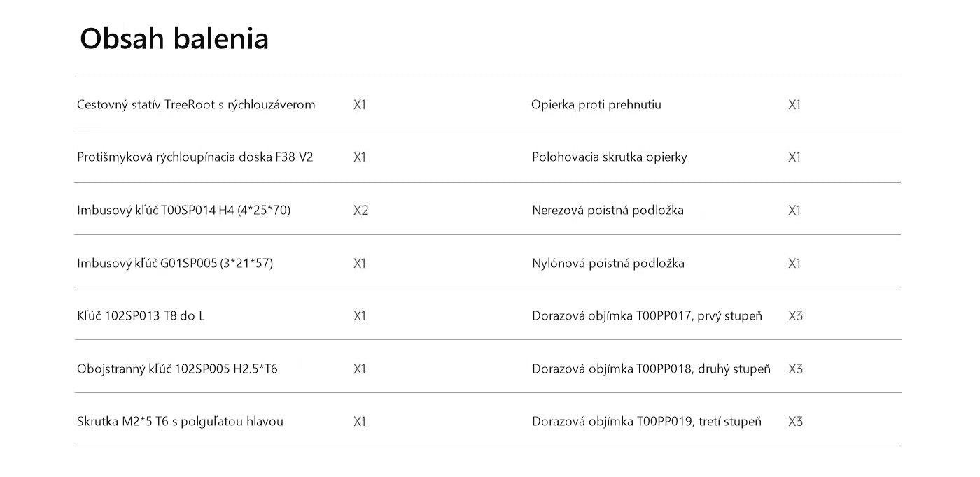
Task: Click 'Skrutka M2*5 T6 s polguľatou hlavou'
Action: [180, 422]
